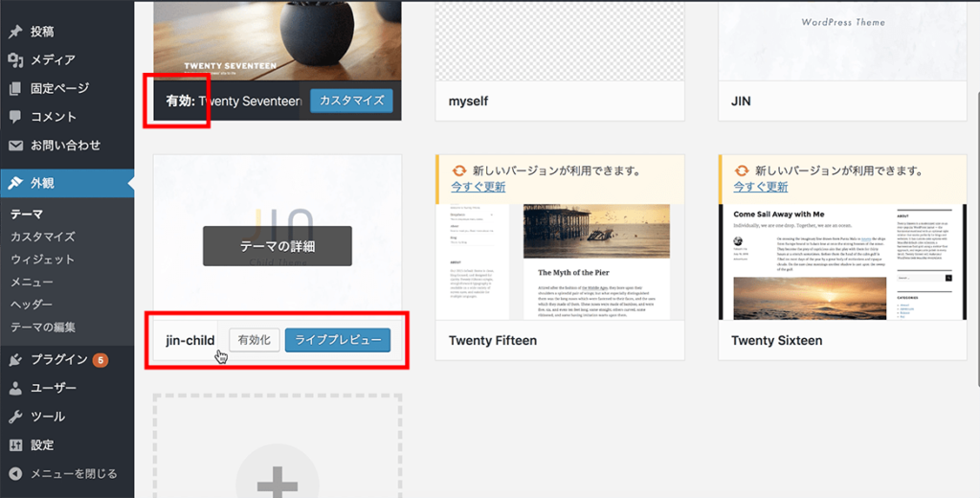Select the Twenty Seventeen theme screenshot

pos(278,40)
